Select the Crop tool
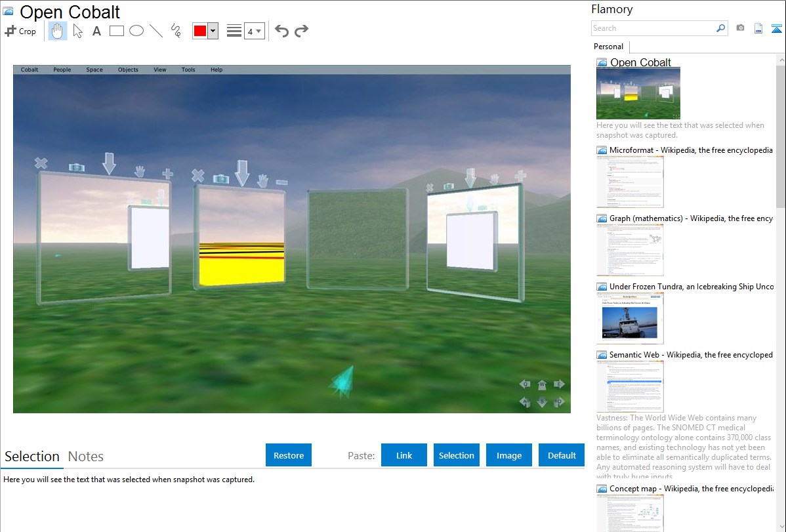This screenshot has width=786, height=532. click(20, 31)
